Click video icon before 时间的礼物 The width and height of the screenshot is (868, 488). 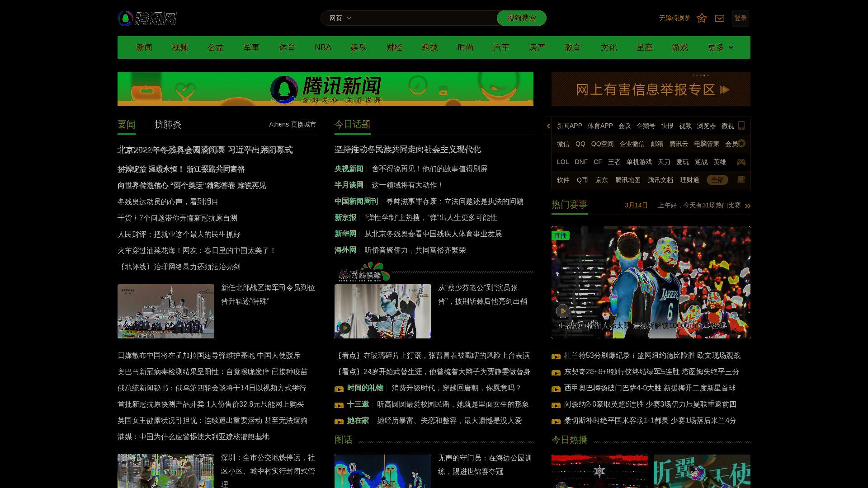339,389
